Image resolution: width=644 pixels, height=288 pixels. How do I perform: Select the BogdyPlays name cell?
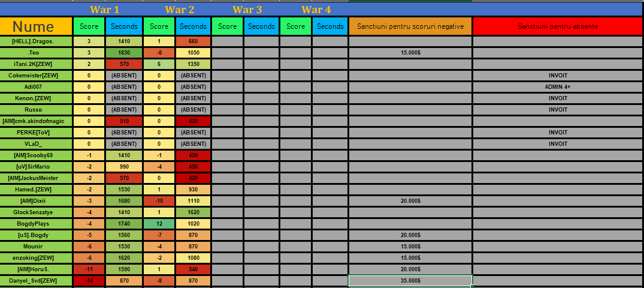36,224
